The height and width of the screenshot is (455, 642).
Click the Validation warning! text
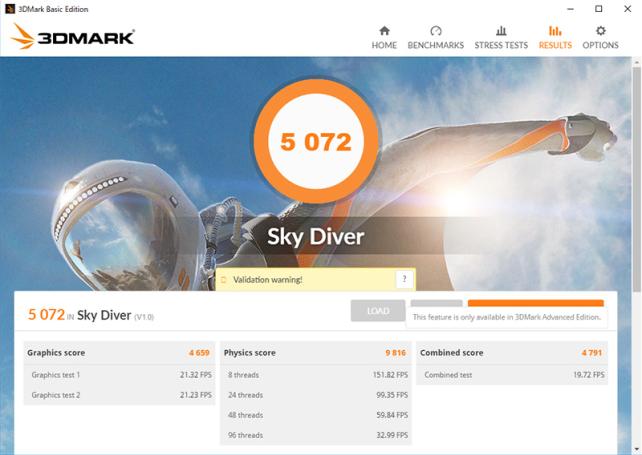pos(267,280)
